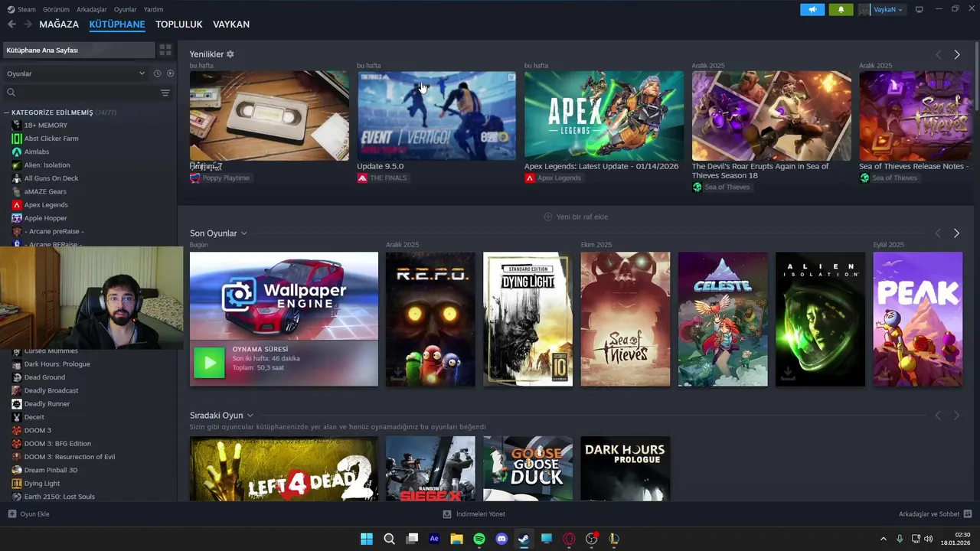Show next items in Son Oyunlar shelf
The image size is (980, 551).
[x=956, y=233]
